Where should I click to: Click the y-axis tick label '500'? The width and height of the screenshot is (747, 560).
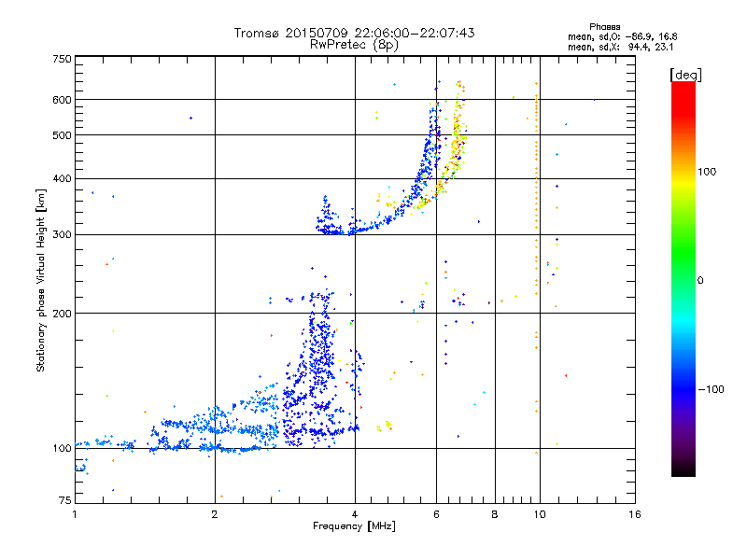click(x=62, y=135)
